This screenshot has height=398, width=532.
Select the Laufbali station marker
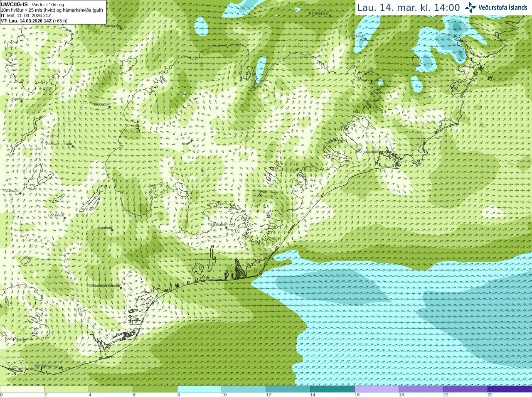[112, 230]
